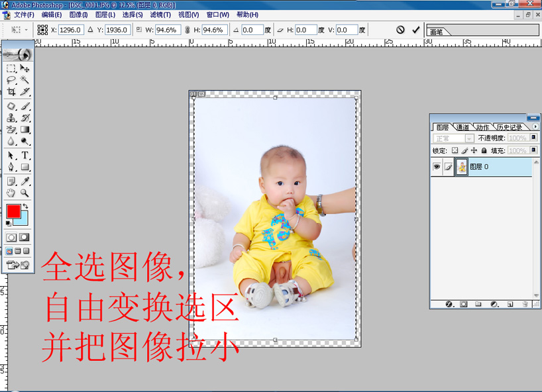Select the Clone Stamp tool
Image resolution: width=542 pixels, height=392 pixels.
click(x=11, y=118)
